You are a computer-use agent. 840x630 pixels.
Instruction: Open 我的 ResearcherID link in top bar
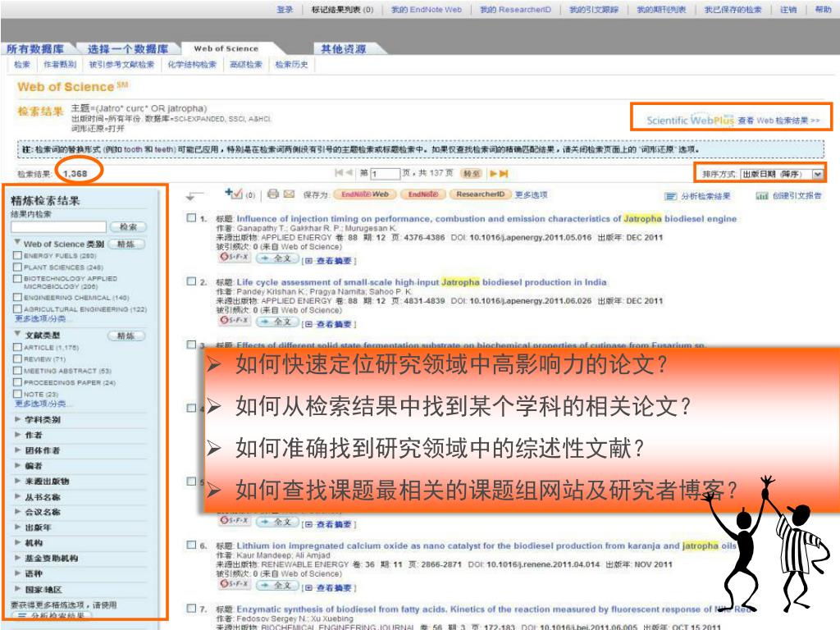coord(515,9)
